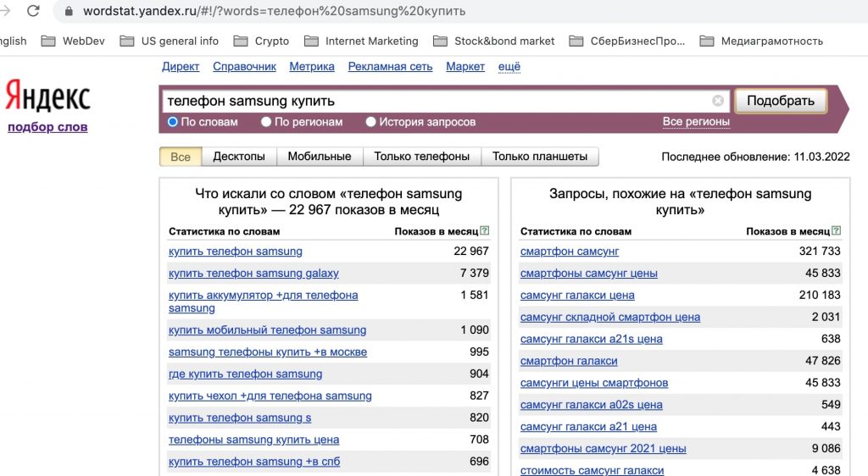The height and width of the screenshot is (476, 868).
Task: Click the help icon in the left table's Показов в месяц header
Action: tap(484, 230)
